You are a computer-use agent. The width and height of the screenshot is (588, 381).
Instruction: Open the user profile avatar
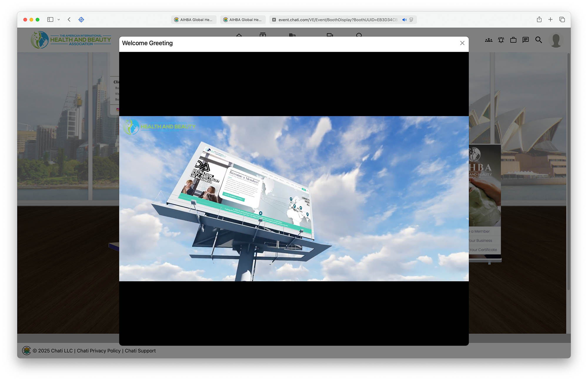click(x=556, y=41)
